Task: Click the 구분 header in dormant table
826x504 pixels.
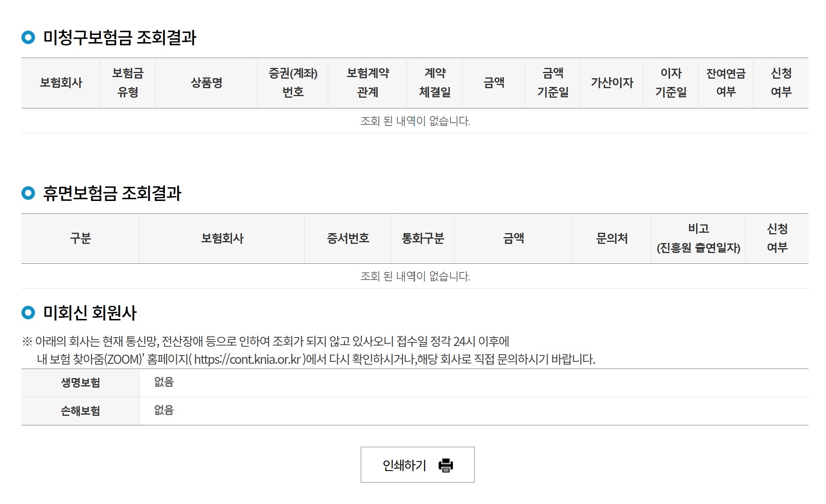Action: [80, 238]
